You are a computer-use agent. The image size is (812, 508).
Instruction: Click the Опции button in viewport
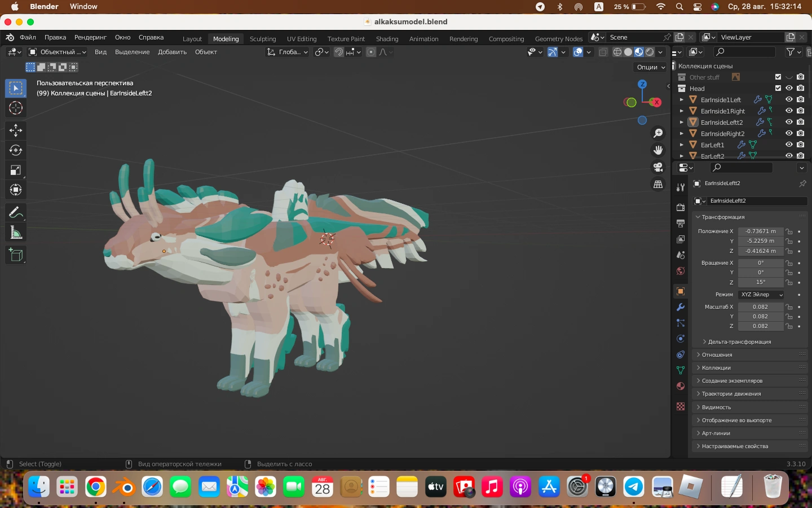point(651,67)
